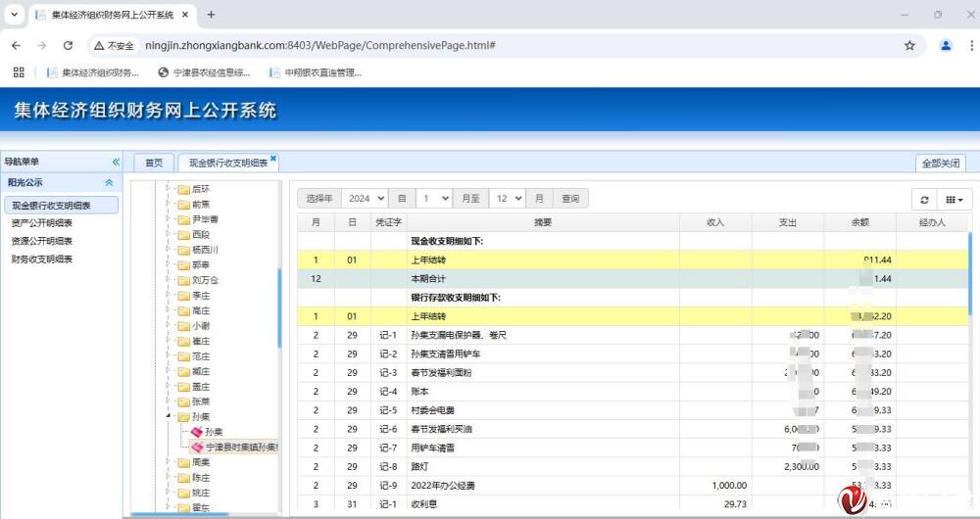Image resolution: width=980 pixels, height=519 pixels.
Task: Reload the page using browser refresh icon
Action: (x=68, y=45)
